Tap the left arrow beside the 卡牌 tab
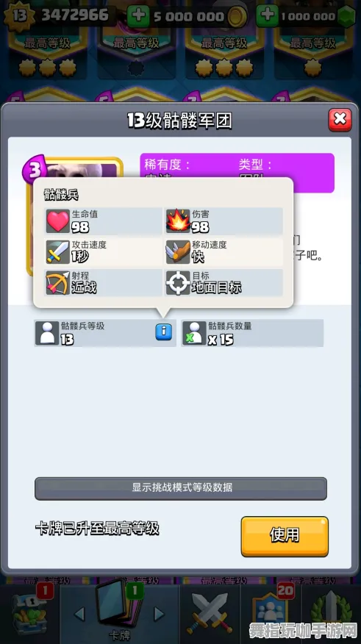Viewport: 361px width, 644px height. [x=79, y=614]
